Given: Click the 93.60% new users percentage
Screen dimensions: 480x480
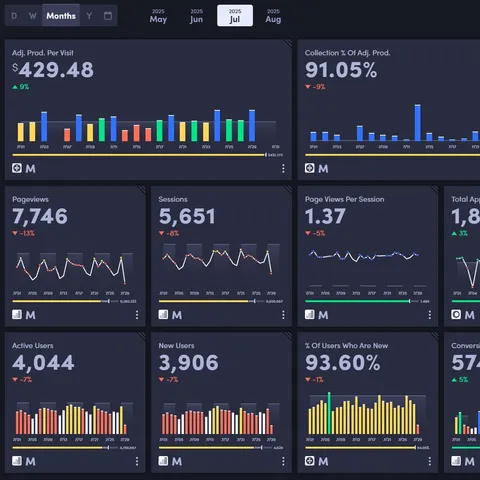Looking at the screenshot, I should tap(342, 363).
